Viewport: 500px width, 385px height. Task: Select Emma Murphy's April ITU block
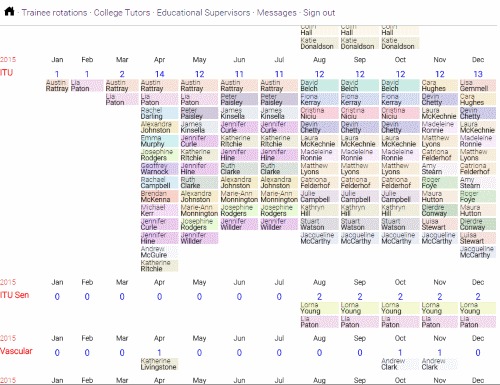159,141
